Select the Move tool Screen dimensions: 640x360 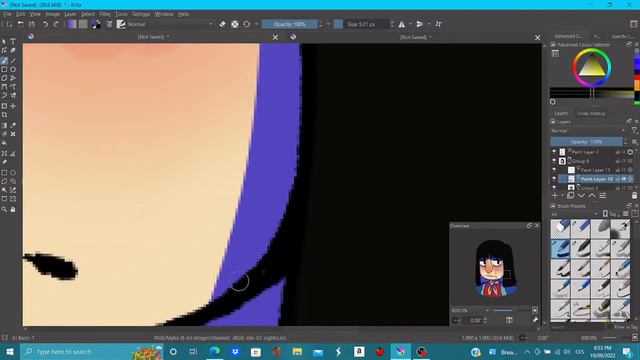coord(13,106)
